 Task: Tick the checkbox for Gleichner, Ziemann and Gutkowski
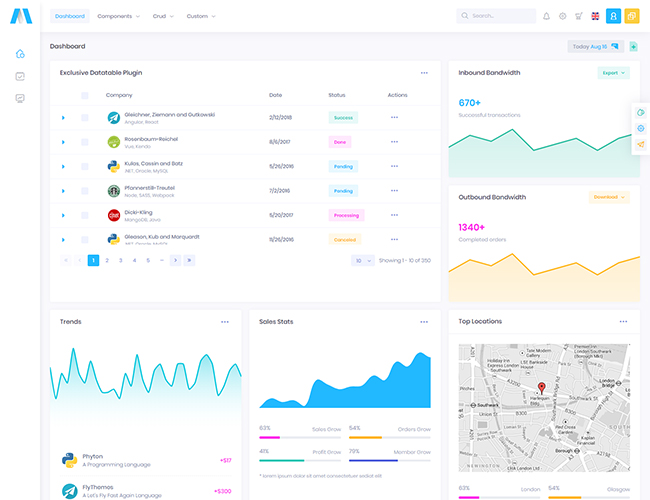(85, 117)
